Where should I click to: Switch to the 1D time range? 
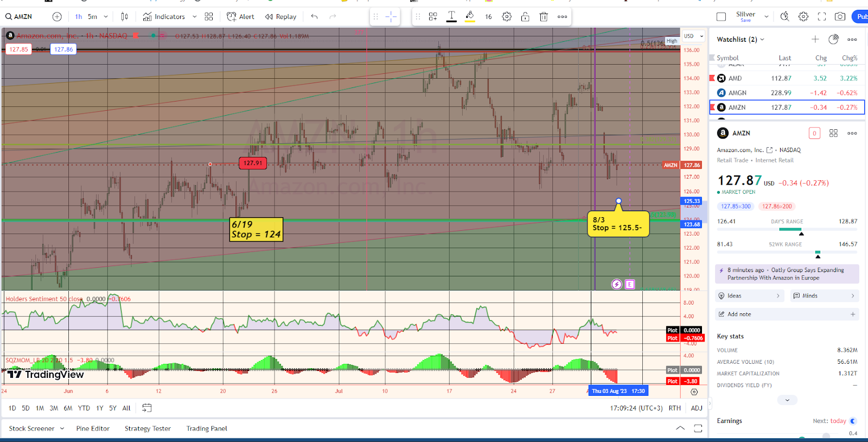click(12, 408)
